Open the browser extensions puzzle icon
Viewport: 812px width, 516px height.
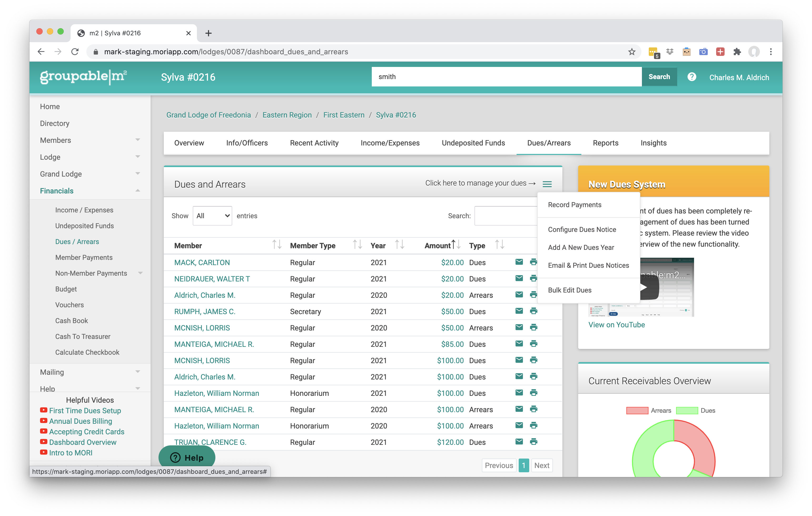[737, 52]
